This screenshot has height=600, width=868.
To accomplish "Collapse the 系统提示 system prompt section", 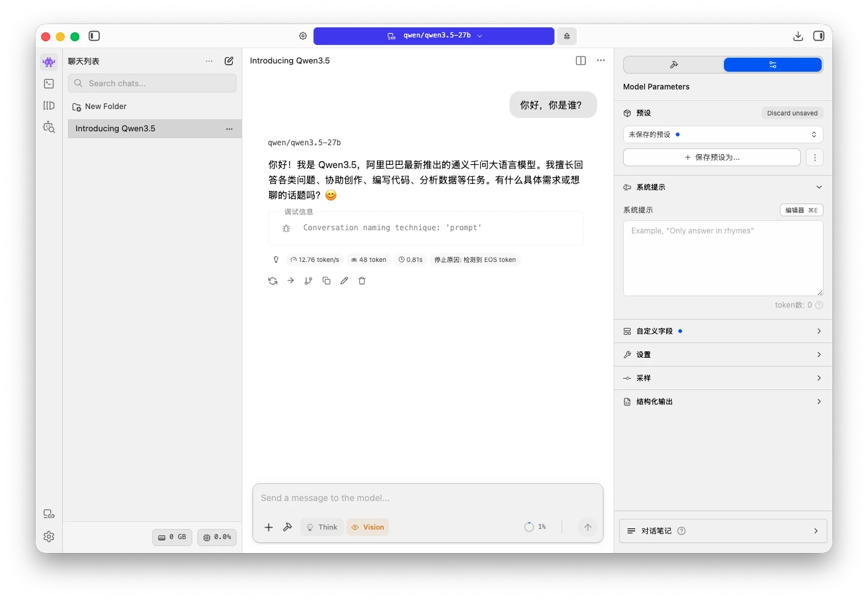I will (819, 187).
